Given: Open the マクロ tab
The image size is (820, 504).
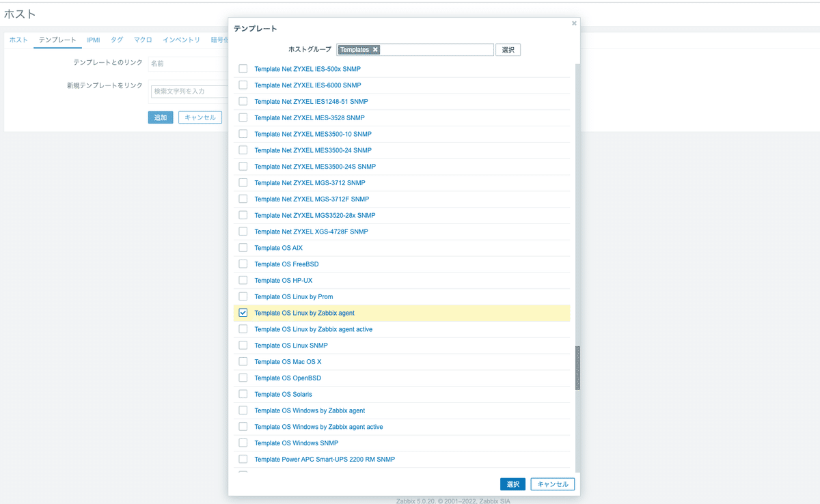Looking at the screenshot, I should pos(143,40).
